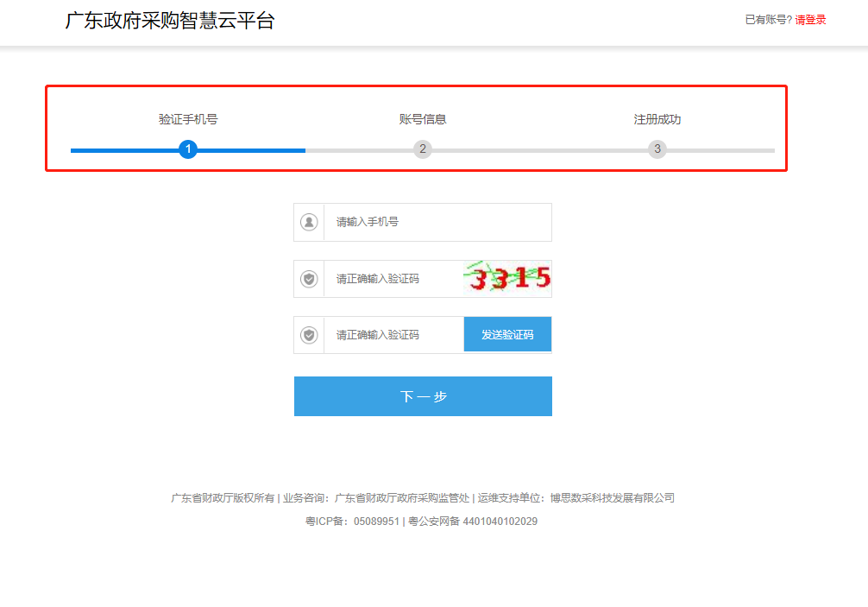Image resolution: width=868 pixels, height=607 pixels.
Task: Select the 账号信息 step label
Action: click(x=423, y=119)
